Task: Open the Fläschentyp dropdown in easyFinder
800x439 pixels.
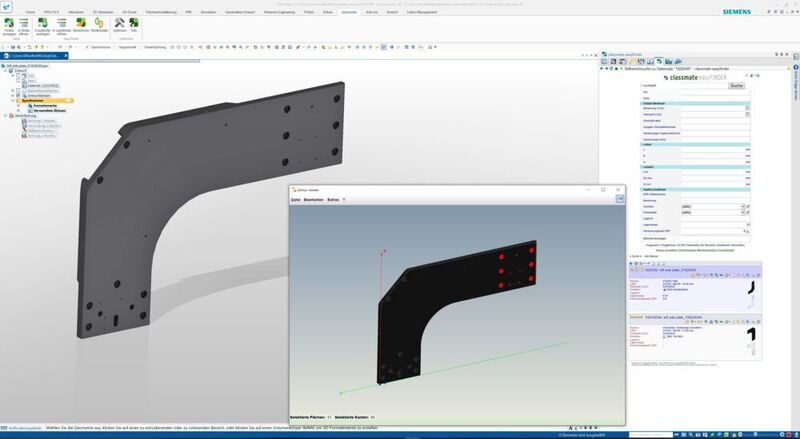Action: pos(744,211)
